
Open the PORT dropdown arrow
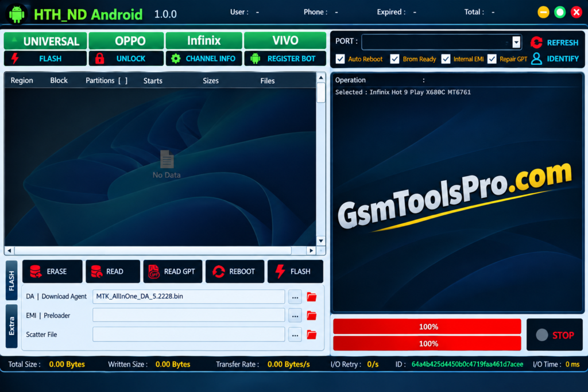click(x=516, y=42)
